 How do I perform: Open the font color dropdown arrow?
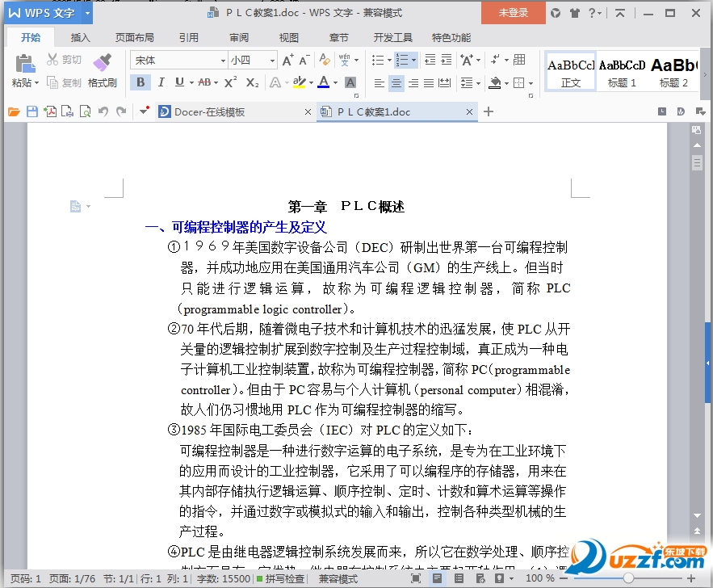[333, 83]
